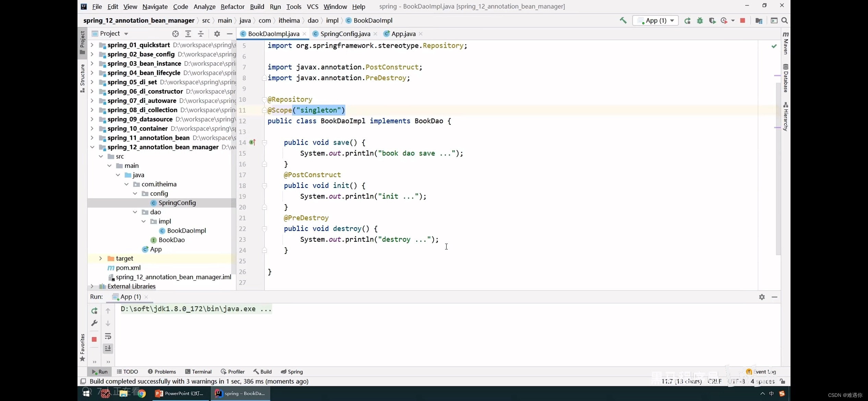Click the inspection green checkmark
Viewport: 868px width, 401px height.
(x=774, y=46)
